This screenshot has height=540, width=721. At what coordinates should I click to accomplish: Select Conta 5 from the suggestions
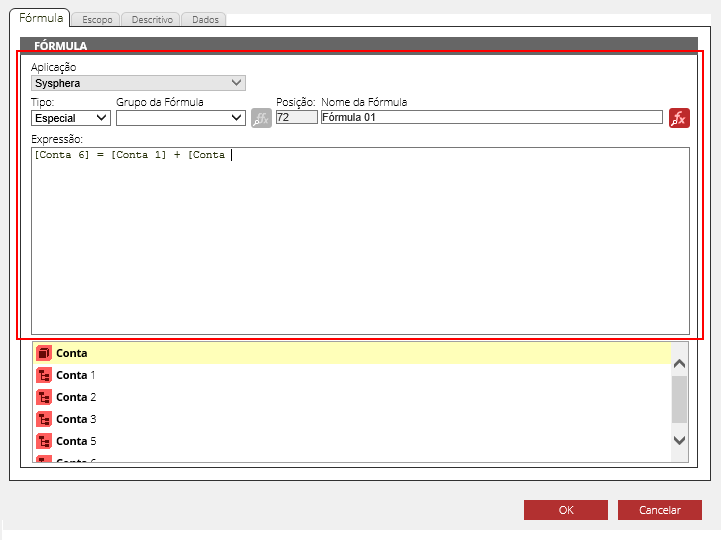[x=352, y=442]
